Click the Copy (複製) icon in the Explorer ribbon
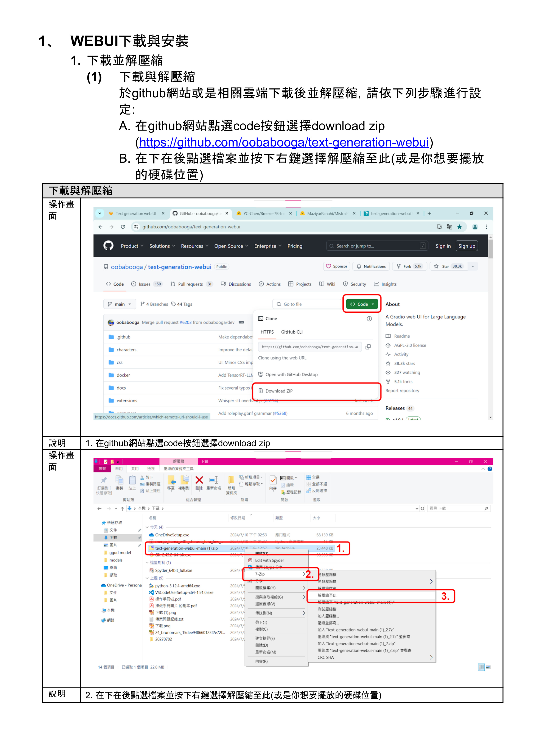This screenshot has height=756, width=535. pyautogui.click(x=119, y=480)
